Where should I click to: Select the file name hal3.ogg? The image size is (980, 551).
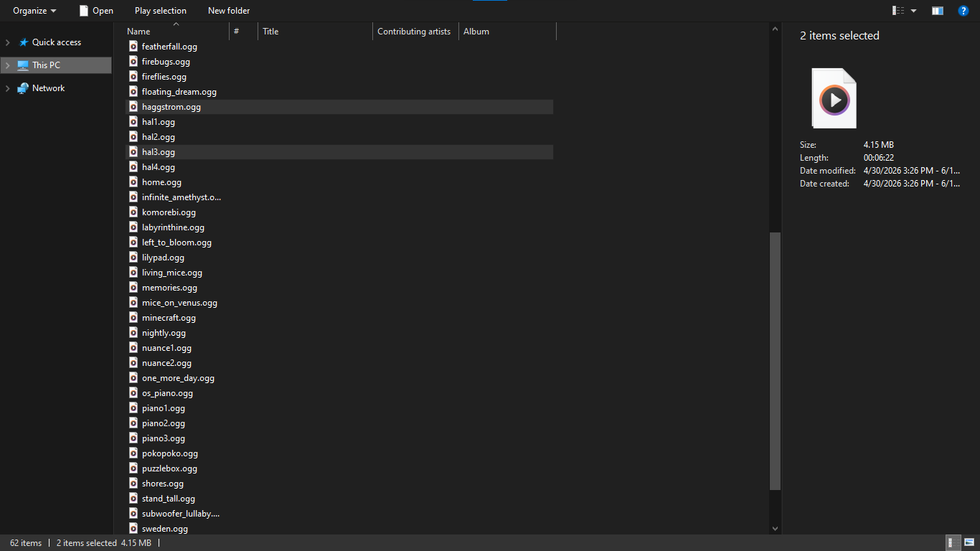[x=159, y=152]
